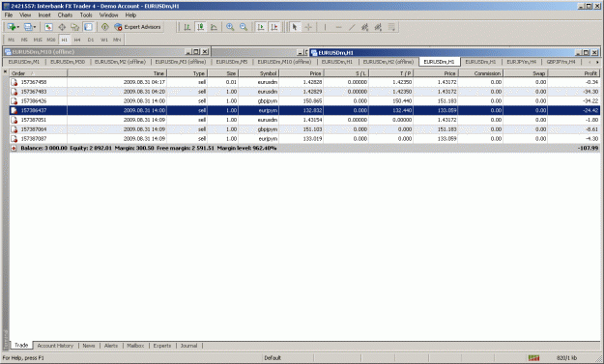Close the Terminal panel with x
Viewport: 604px width, 364px height.
pyautogui.click(x=6, y=71)
